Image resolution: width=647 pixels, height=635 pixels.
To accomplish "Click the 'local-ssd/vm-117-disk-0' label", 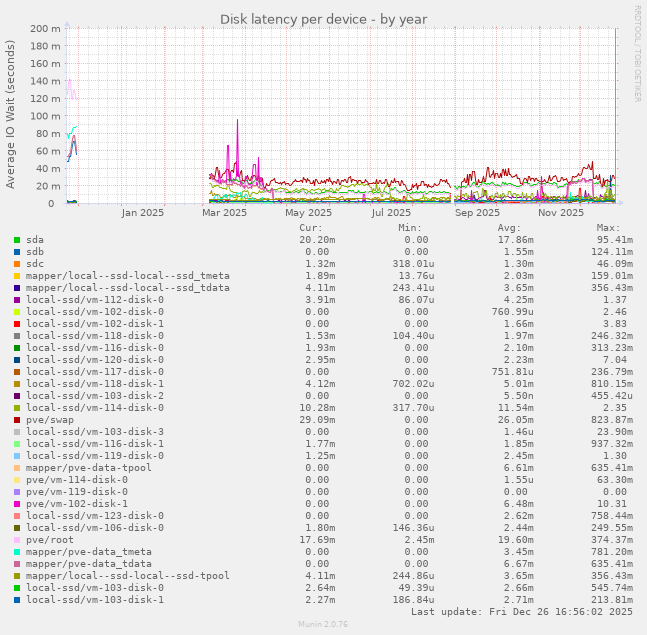I will point(95,371).
